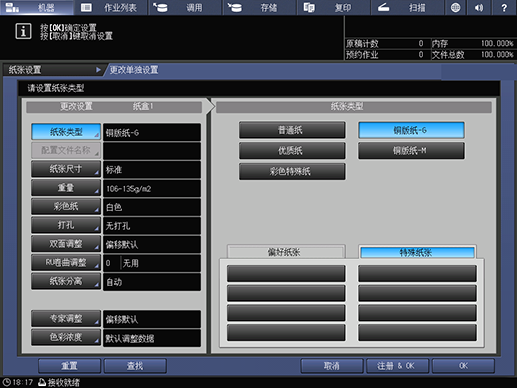This screenshot has width=517, height=388.
Task: Select 铜版纸-M coated paper type
Action: pyautogui.click(x=411, y=151)
